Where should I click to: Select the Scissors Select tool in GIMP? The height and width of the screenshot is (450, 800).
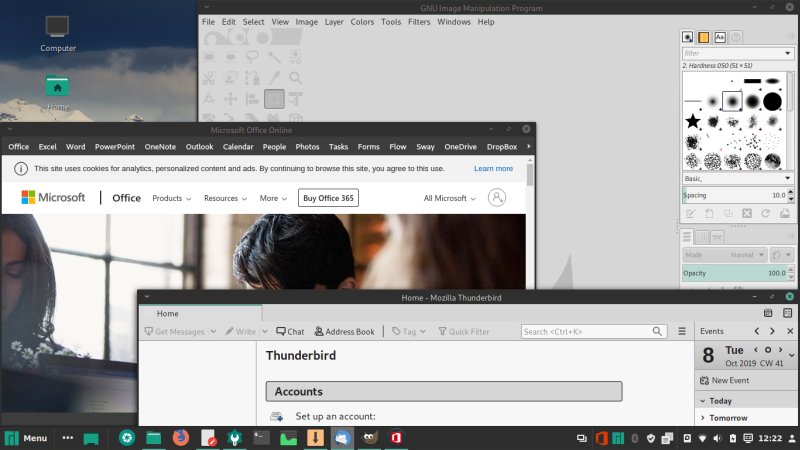coord(209,78)
